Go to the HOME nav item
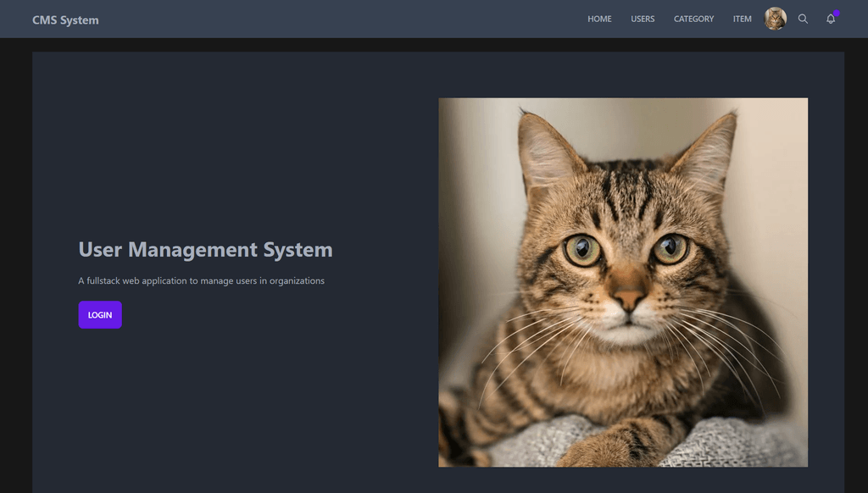The height and width of the screenshot is (493, 868). pos(599,19)
